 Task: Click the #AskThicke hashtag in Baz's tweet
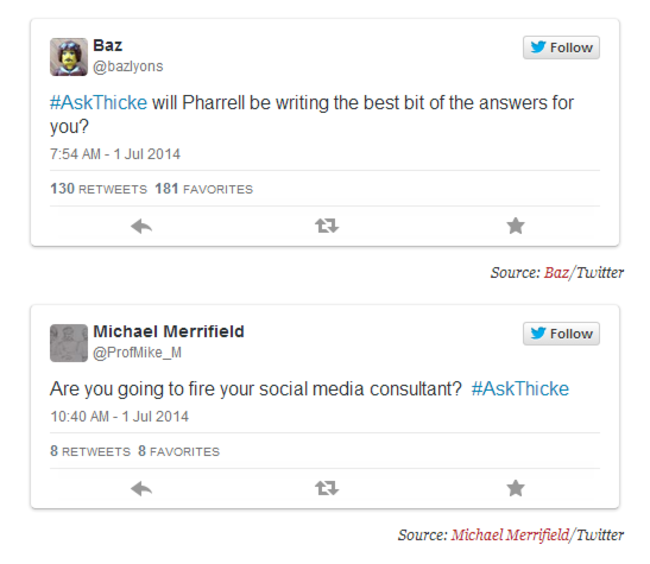[x=99, y=103]
